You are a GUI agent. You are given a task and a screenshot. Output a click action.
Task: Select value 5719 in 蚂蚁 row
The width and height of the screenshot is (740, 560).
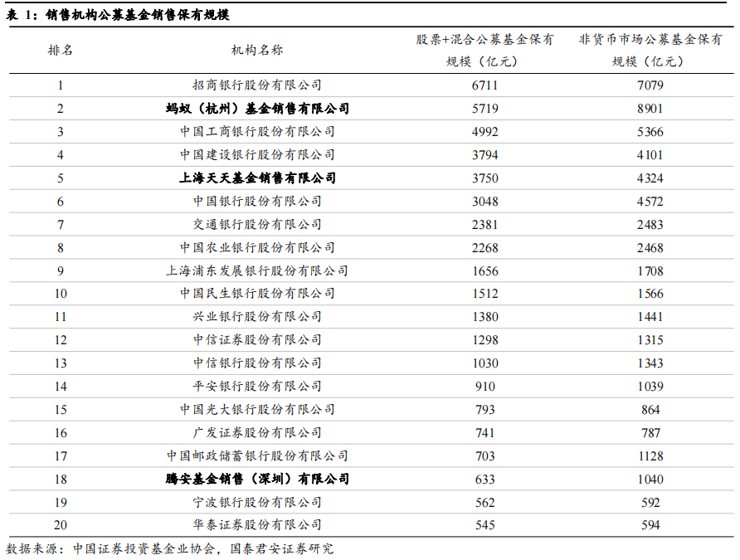point(484,109)
